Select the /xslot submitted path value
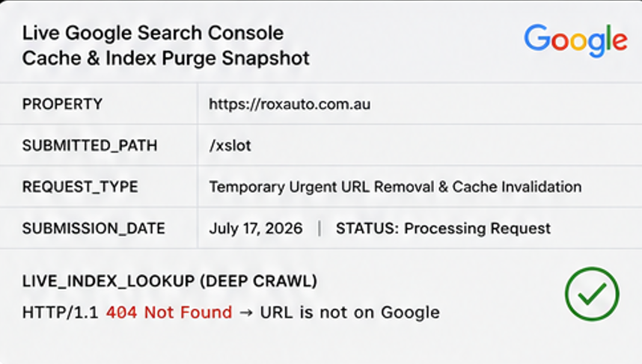Viewport: 642px width, 364px height. click(230, 145)
